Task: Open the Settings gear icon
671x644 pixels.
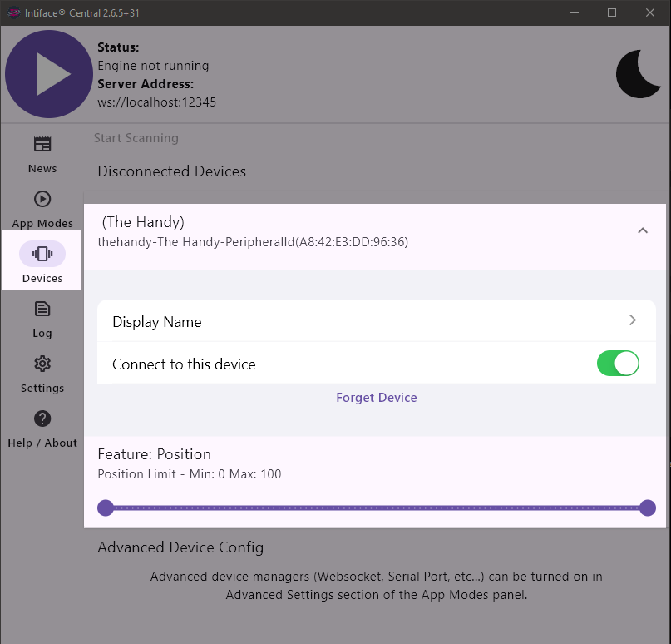Action: 42,364
